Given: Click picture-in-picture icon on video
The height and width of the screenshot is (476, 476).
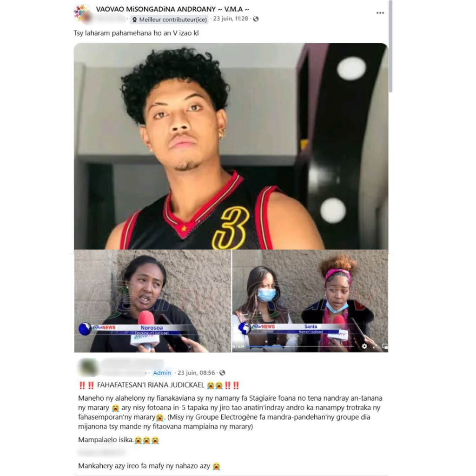Looking at the screenshot, I should coord(384,346).
